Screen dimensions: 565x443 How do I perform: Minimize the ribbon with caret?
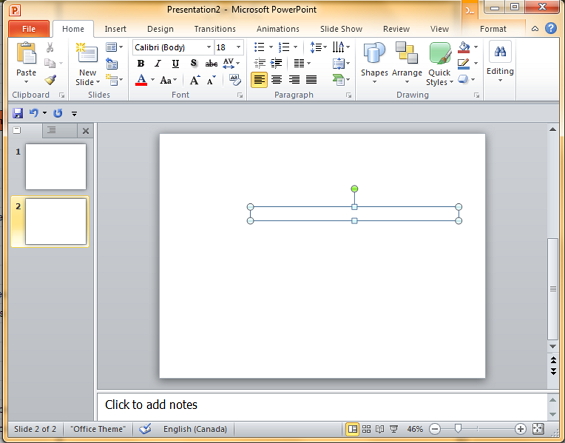535,28
